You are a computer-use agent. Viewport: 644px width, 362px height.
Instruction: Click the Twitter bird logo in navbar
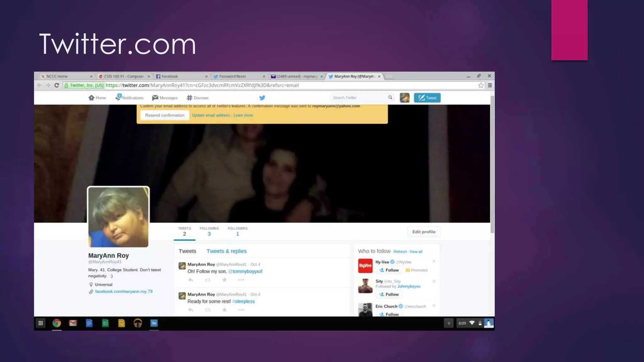(x=262, y=98)
